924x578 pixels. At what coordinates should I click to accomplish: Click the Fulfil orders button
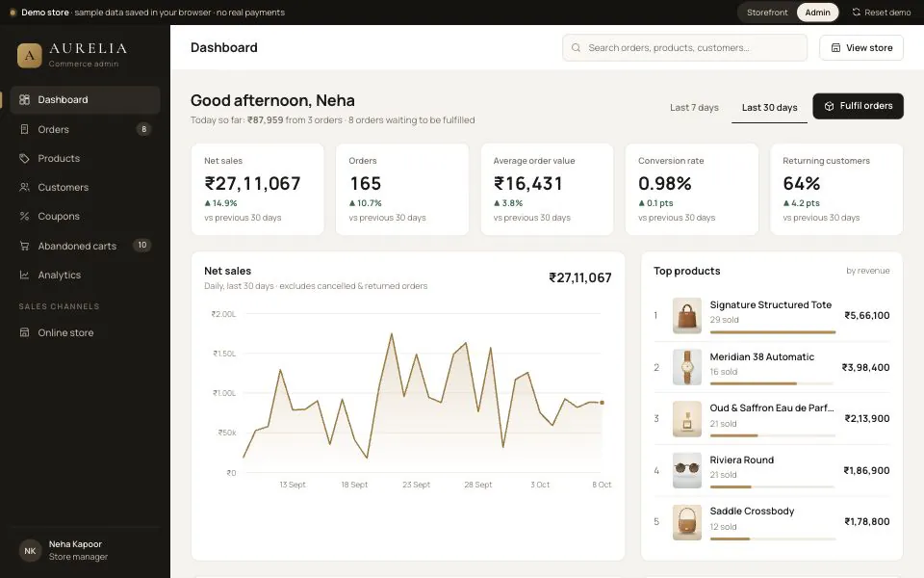click(858, 106)
